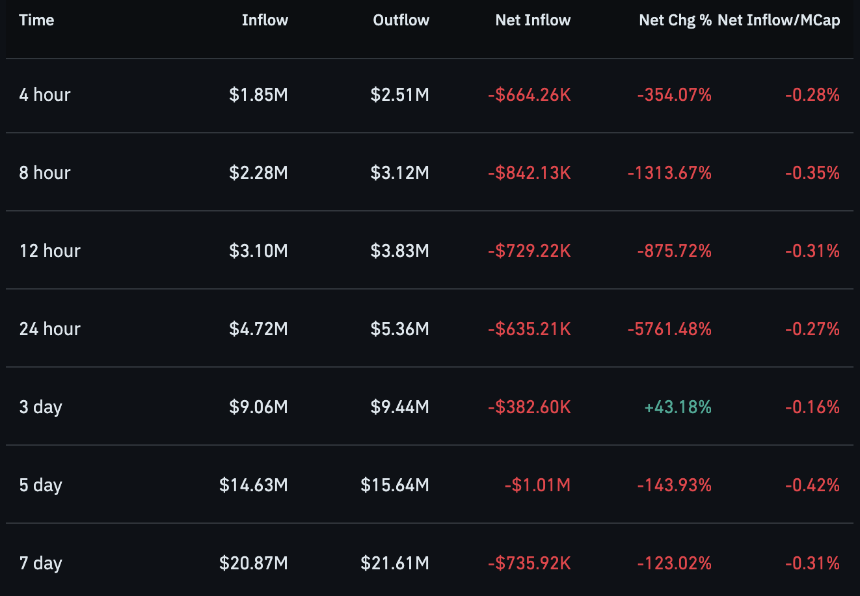Click the Outflow column header
860x596 pixels.
[x=401, y=20]
